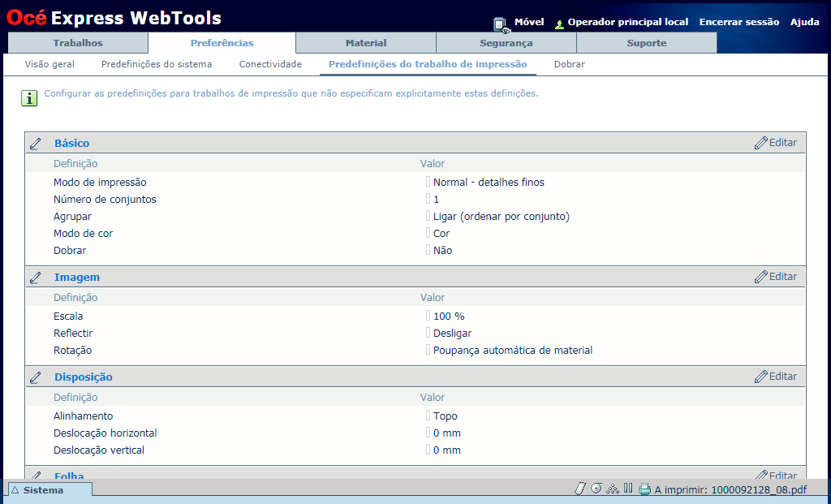Click the toner dots icon in status bar
This screenshot has height=504, width=831.
click(613, 489)
